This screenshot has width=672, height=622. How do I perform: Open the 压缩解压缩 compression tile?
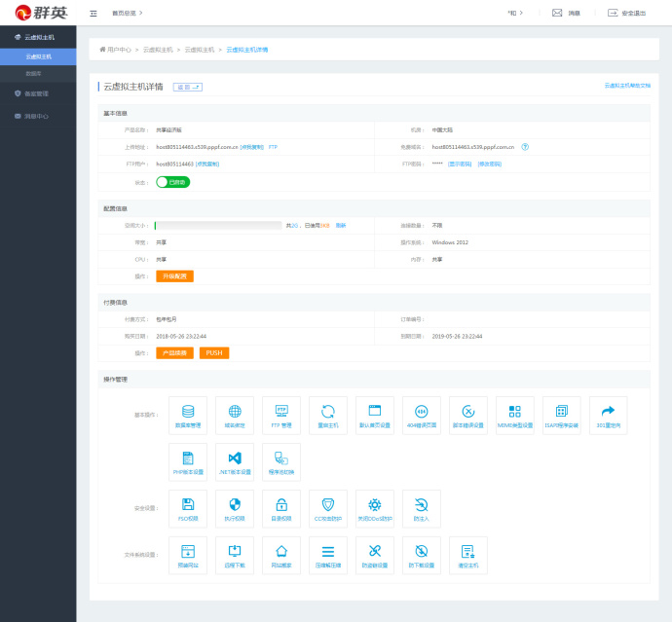click(x=328, y=556)
